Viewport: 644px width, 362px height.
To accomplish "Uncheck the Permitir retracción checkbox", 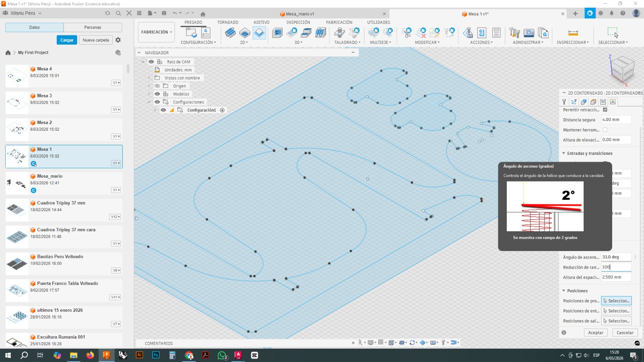I will tap(605, 109).
